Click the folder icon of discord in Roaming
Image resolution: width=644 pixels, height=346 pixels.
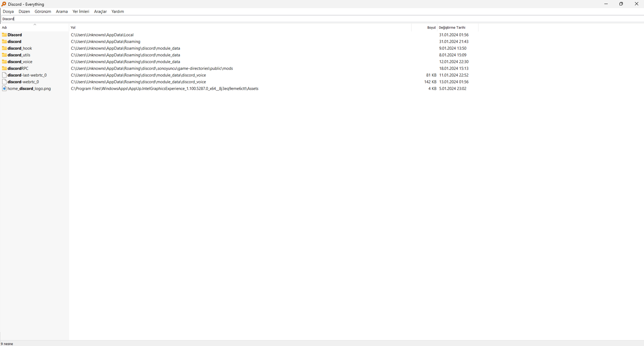pyautogui.click(x=4, y=42)
